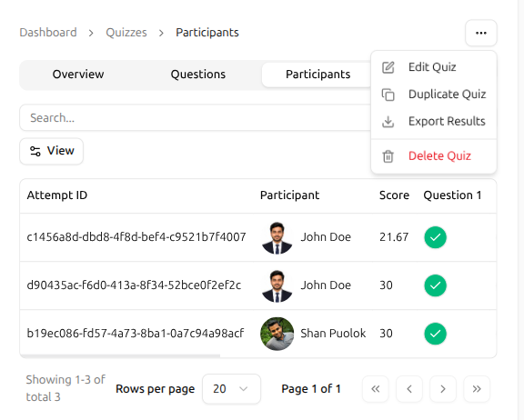The width and height of the screenshot is (524, 420).
Task: Select Delete Quiz in red
Action: tap(434, 156)
